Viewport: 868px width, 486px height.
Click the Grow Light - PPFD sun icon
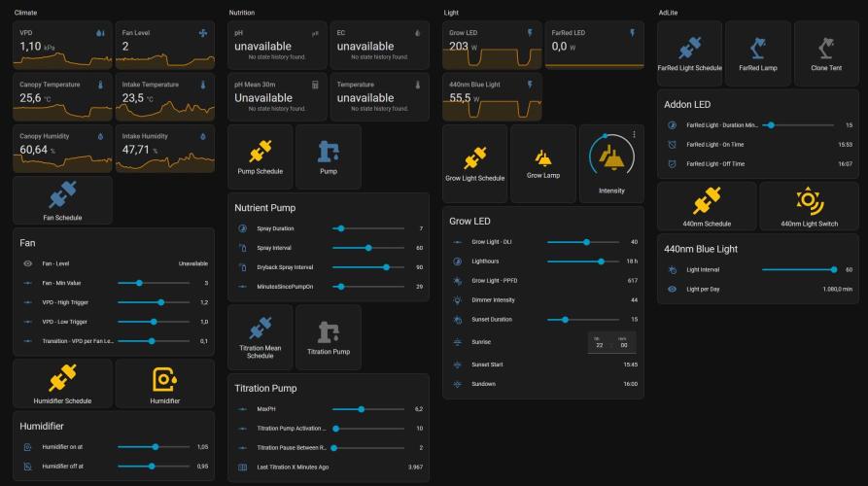pos(457,281)
